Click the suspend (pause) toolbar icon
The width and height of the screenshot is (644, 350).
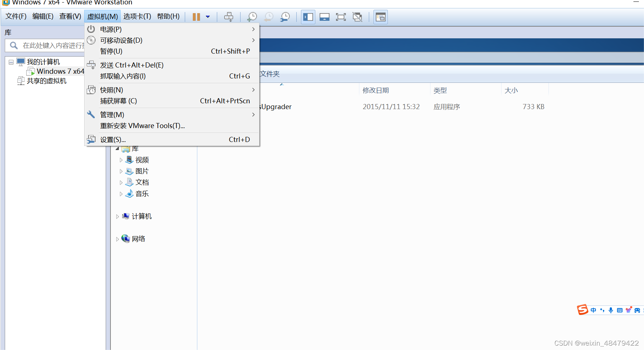[x=196, y=17]
